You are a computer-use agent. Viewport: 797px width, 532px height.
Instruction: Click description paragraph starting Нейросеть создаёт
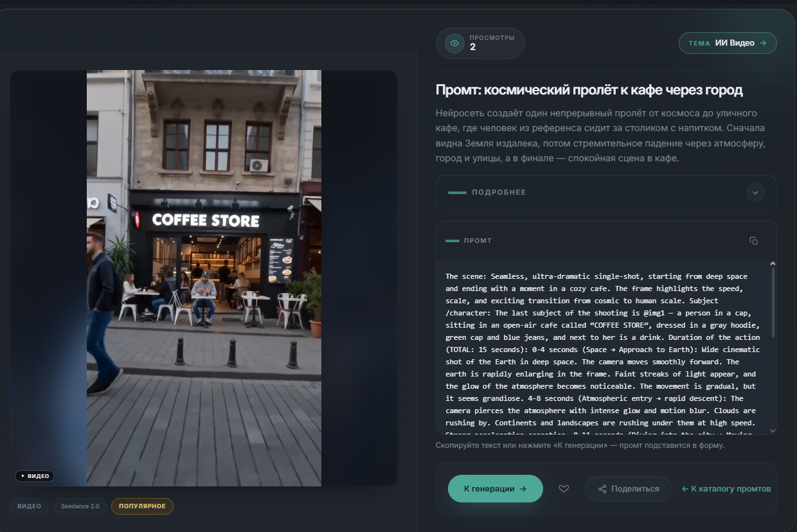pyautogui.click(x=601, y=136)
